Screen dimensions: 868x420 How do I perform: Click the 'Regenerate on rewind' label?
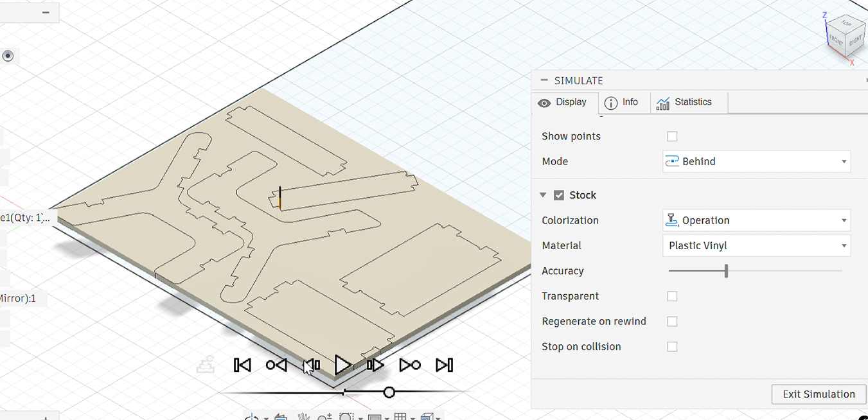click(594, 321)
